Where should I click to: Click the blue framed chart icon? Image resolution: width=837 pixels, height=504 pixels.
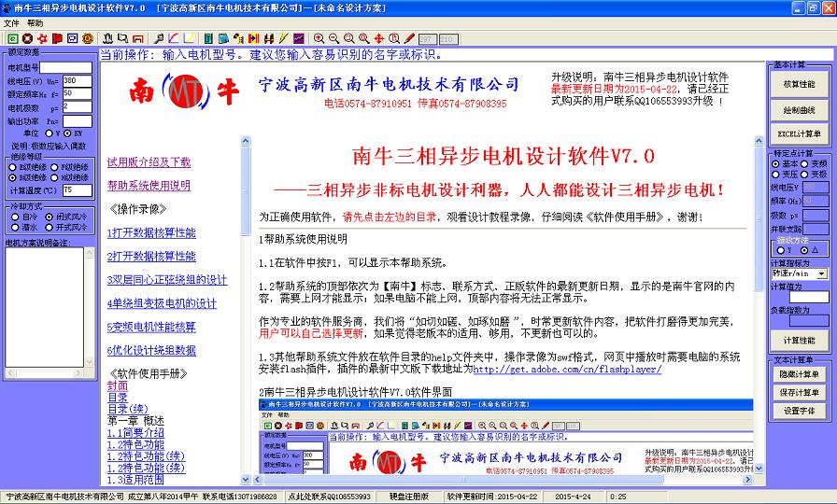73,38
